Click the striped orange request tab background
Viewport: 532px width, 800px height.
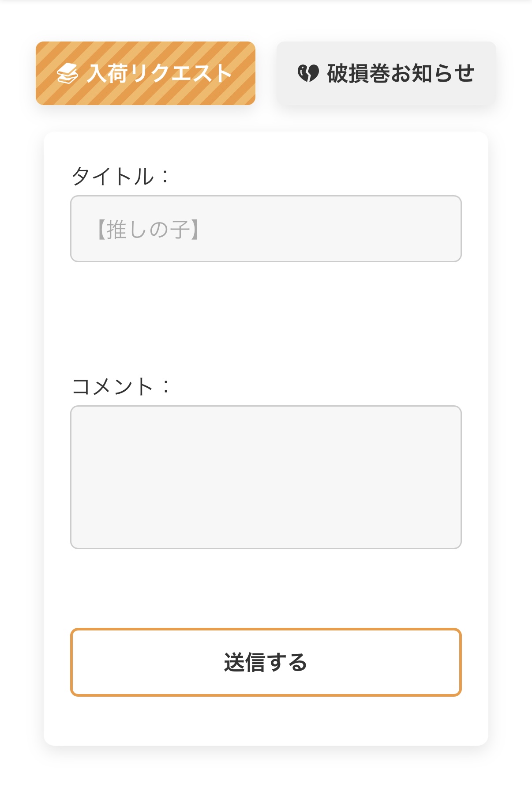click(x=146, y=95)
